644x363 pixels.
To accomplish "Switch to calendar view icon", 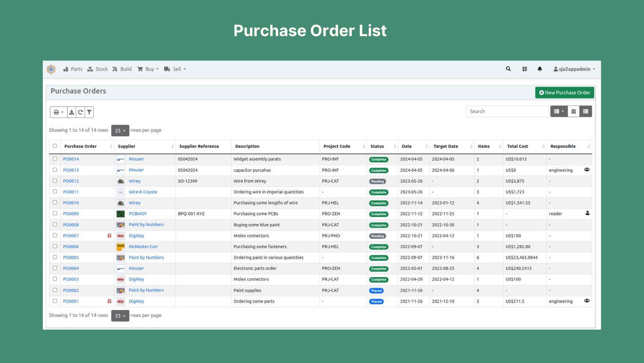I will 573,112.
